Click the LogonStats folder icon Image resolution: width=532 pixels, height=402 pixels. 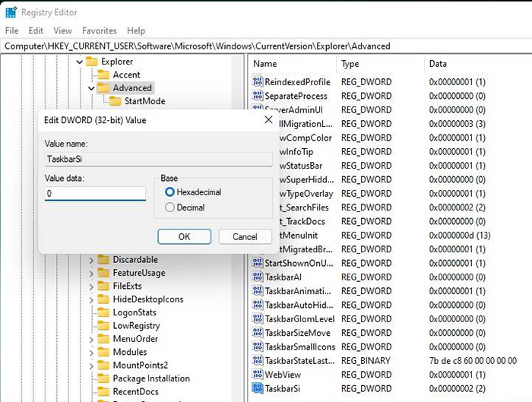pos(103,312)
